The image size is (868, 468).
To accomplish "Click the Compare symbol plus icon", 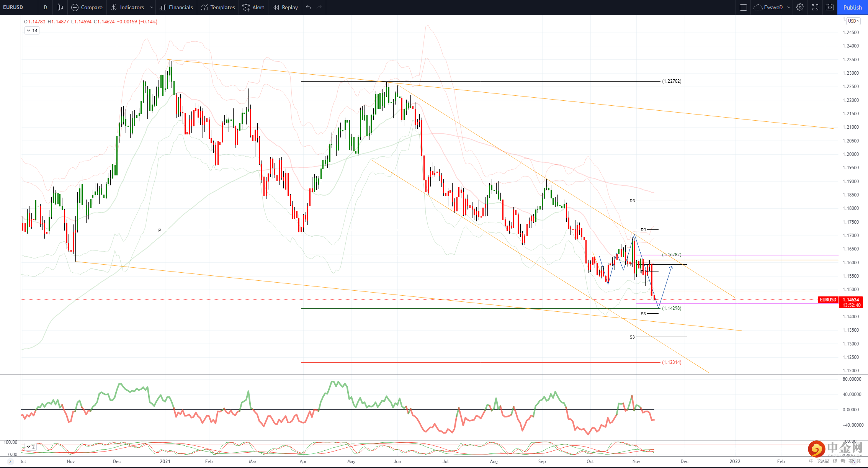I will pos(75,7).
